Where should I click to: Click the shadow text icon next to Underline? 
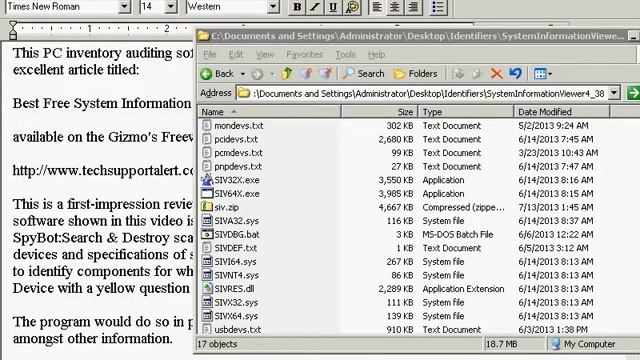click(x=351, y=7)
